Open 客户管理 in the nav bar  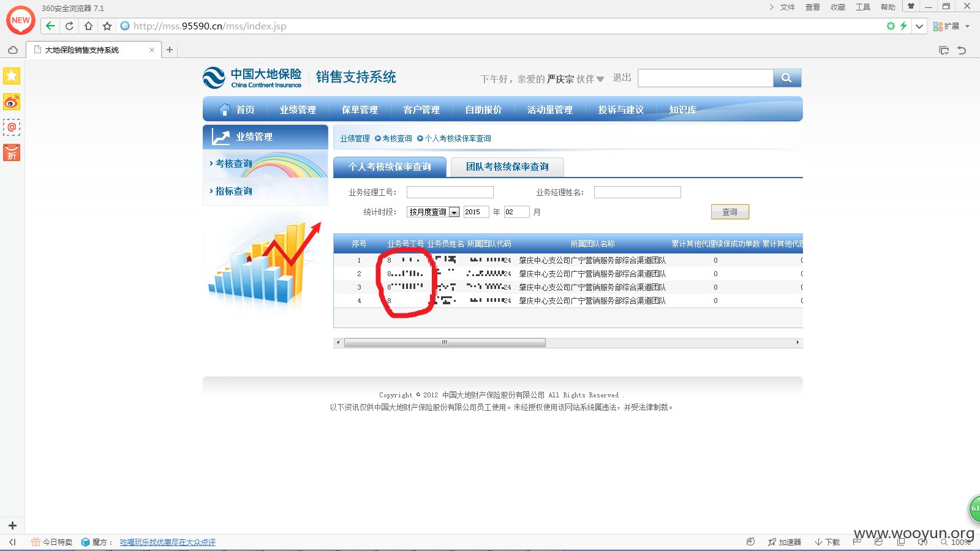[421, 110]
